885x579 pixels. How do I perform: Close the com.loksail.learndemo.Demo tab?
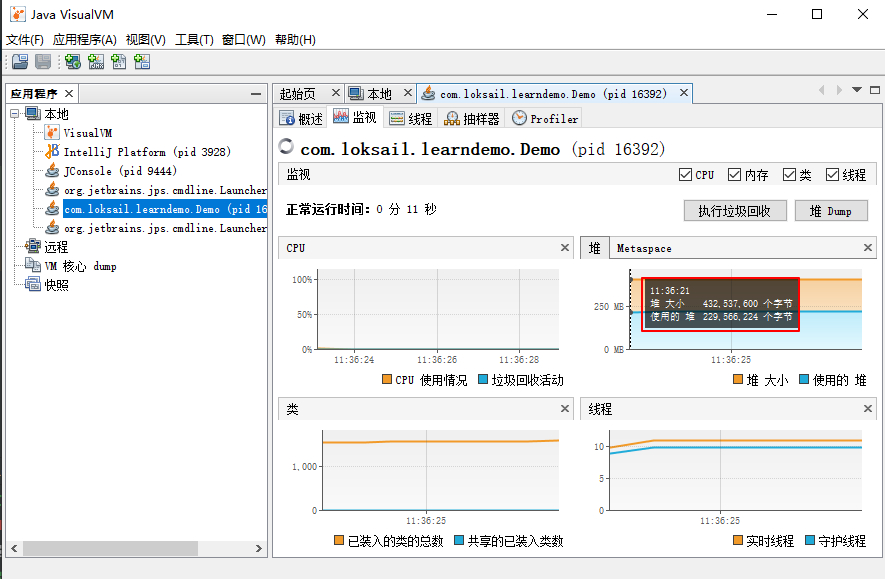(x=684, y=93)
